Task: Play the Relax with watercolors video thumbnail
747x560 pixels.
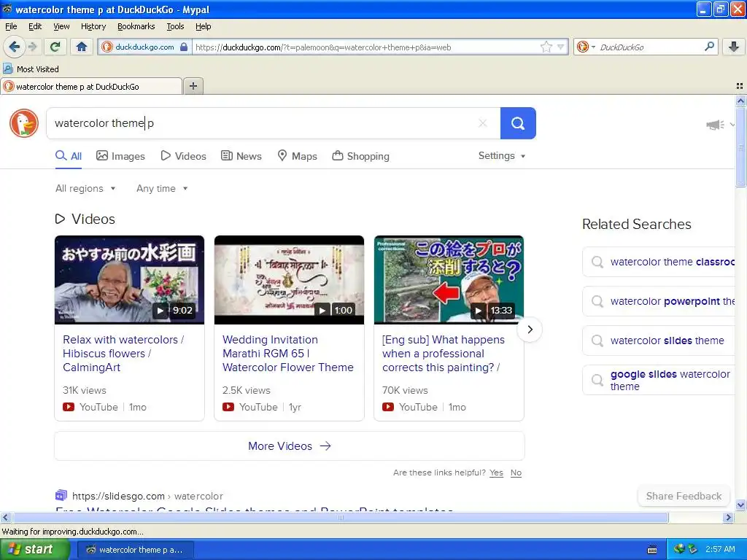Action: click(x=129, y=280)
